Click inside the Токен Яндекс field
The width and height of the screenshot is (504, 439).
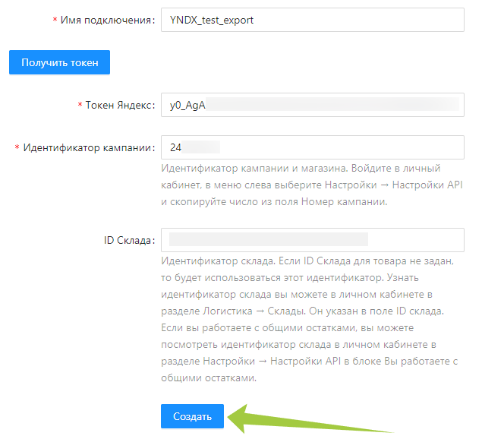click(312, 105)
